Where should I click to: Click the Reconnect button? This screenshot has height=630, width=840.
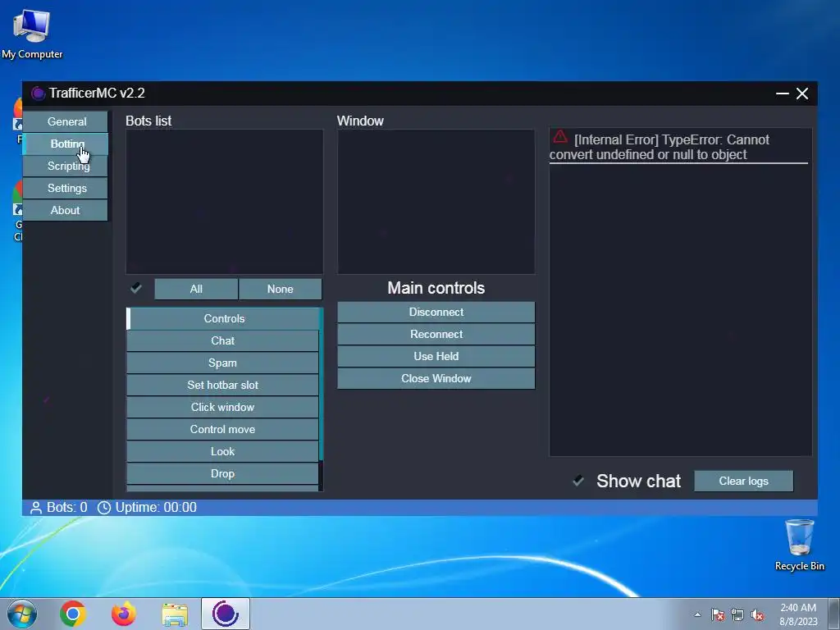[x=436, y=335]
